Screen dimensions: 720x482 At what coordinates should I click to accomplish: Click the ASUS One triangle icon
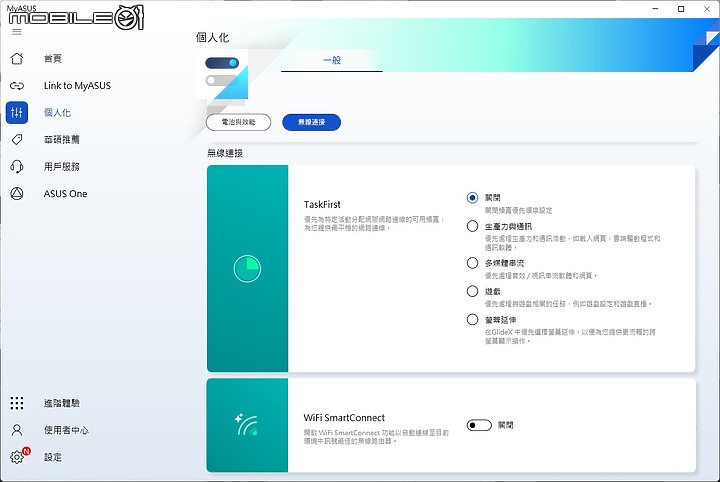pos(17,193)
